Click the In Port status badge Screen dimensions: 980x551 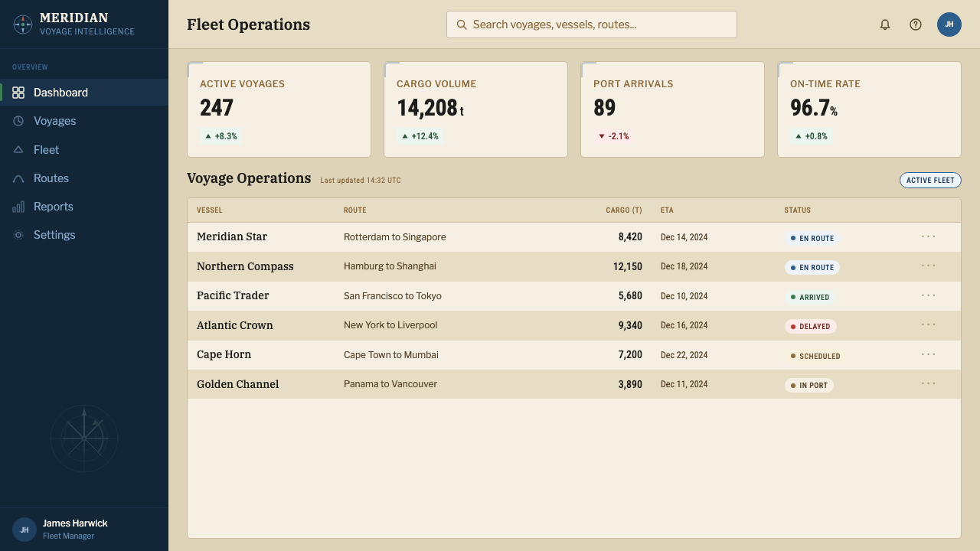809,385
